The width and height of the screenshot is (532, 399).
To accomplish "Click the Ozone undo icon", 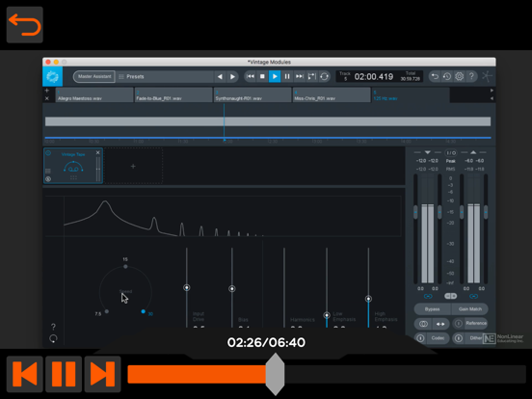I will click(x=435, y=77).
